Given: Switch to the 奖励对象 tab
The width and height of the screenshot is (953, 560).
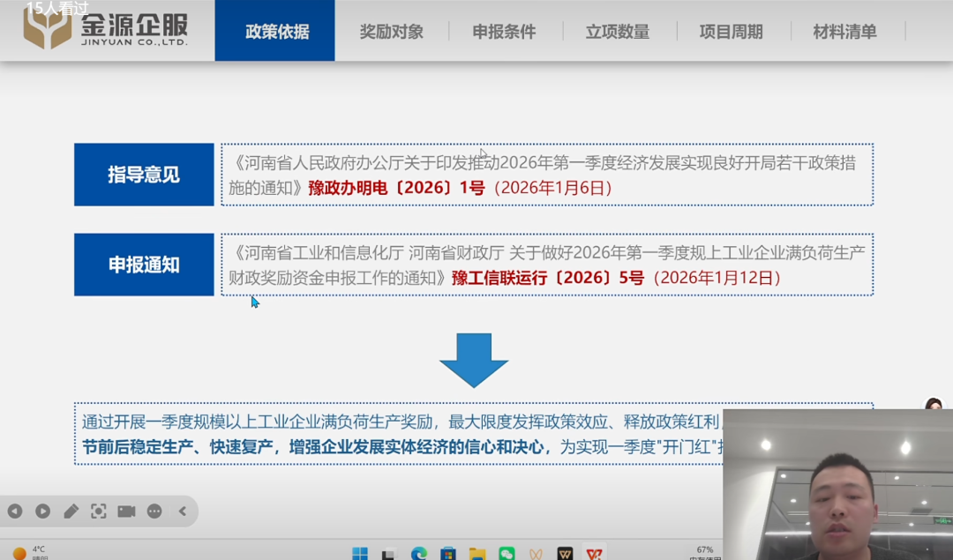Looking at the screenshot, I should [391, 32].
